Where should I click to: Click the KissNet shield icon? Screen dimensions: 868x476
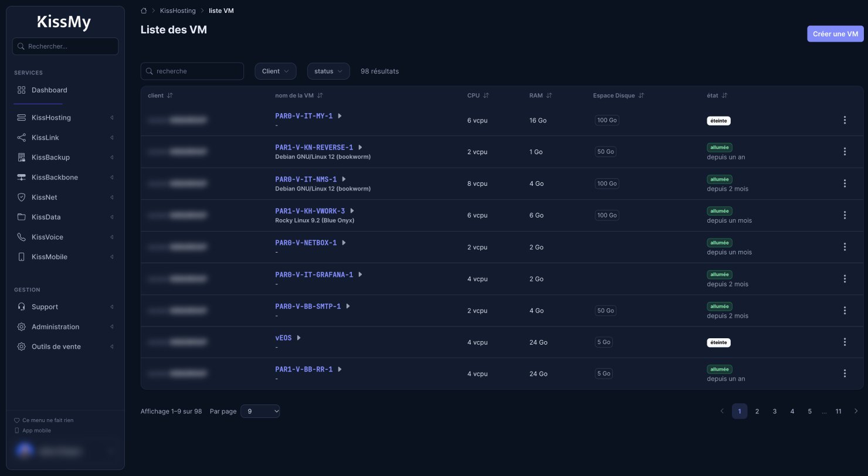(22, 197)
